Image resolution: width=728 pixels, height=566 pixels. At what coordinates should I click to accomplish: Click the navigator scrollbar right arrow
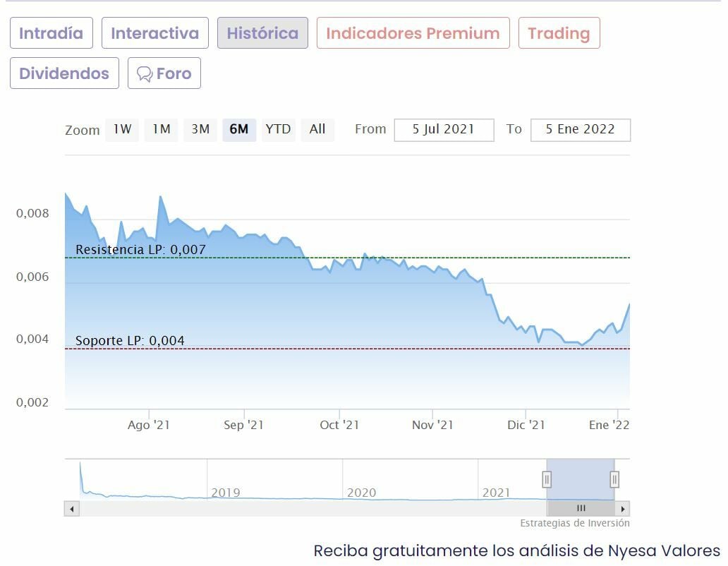(622, 508)
